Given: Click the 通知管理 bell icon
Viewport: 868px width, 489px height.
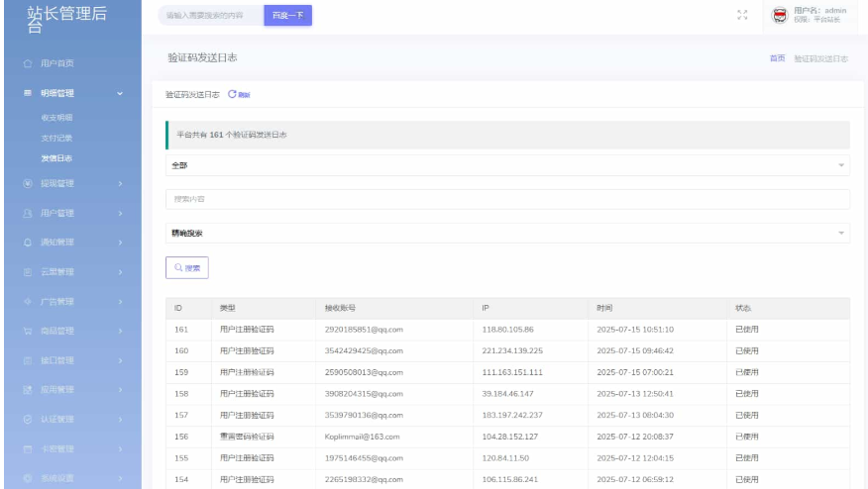Looking at the screenshot, I should [x=28, y=242].
